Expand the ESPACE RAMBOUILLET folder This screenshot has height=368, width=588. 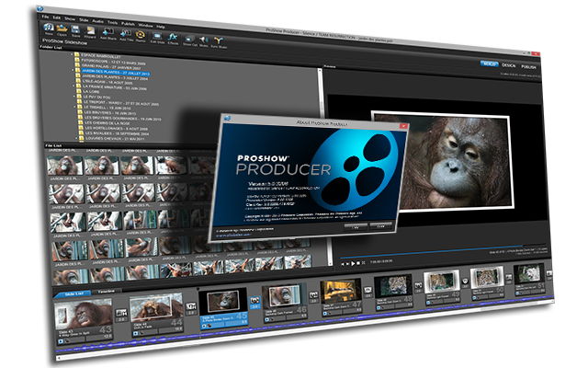(72, 54)
